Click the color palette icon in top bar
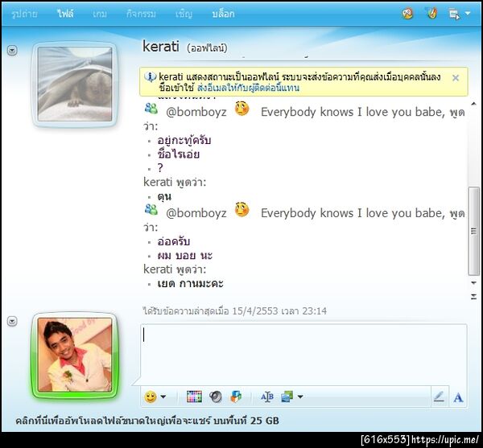483x448 pixels. click(407, 13)
